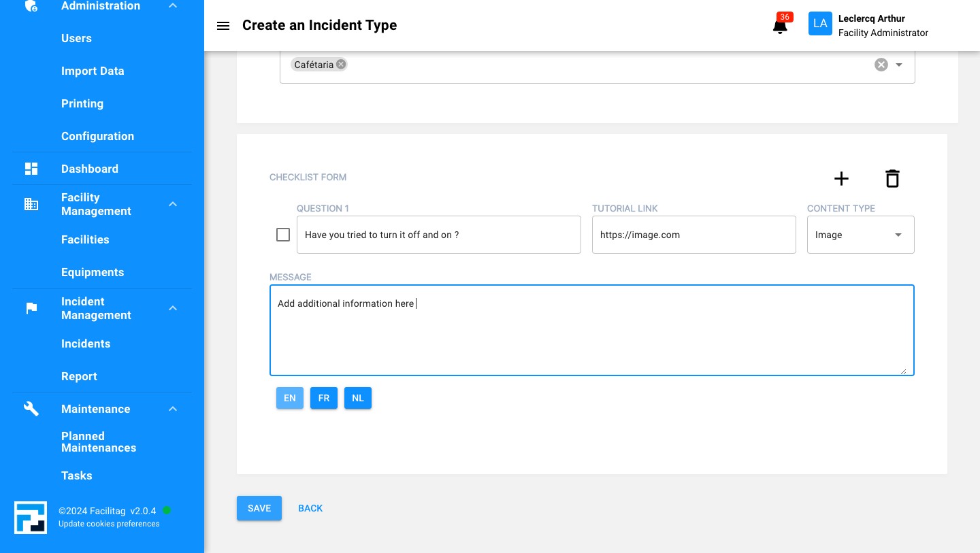The image size is (980, 553).
Task: Click the Maintenance wrench icon in sidebar
Action: (x=31, y=409)
